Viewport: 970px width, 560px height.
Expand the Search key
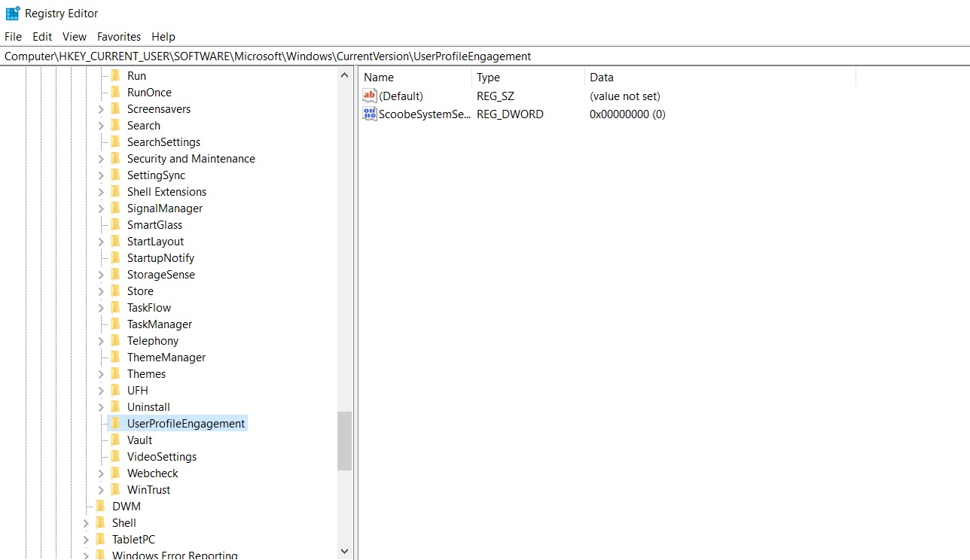click(x=101, y=126)
